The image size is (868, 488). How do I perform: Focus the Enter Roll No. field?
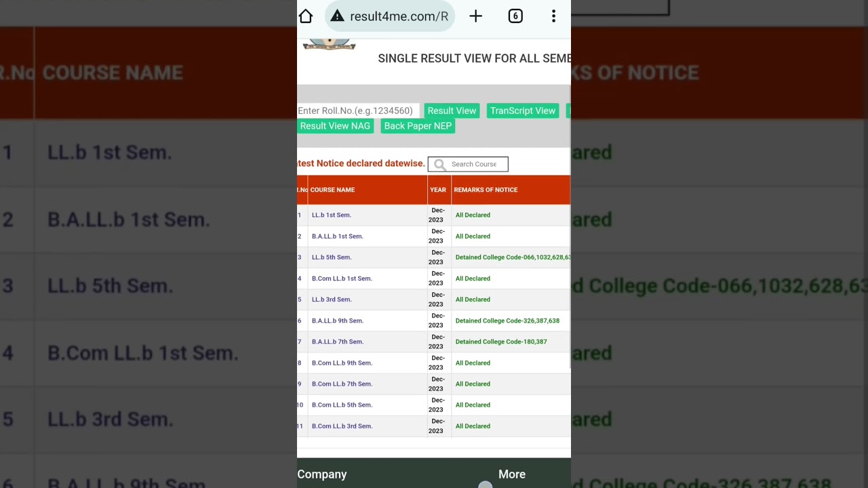(358, 110)
